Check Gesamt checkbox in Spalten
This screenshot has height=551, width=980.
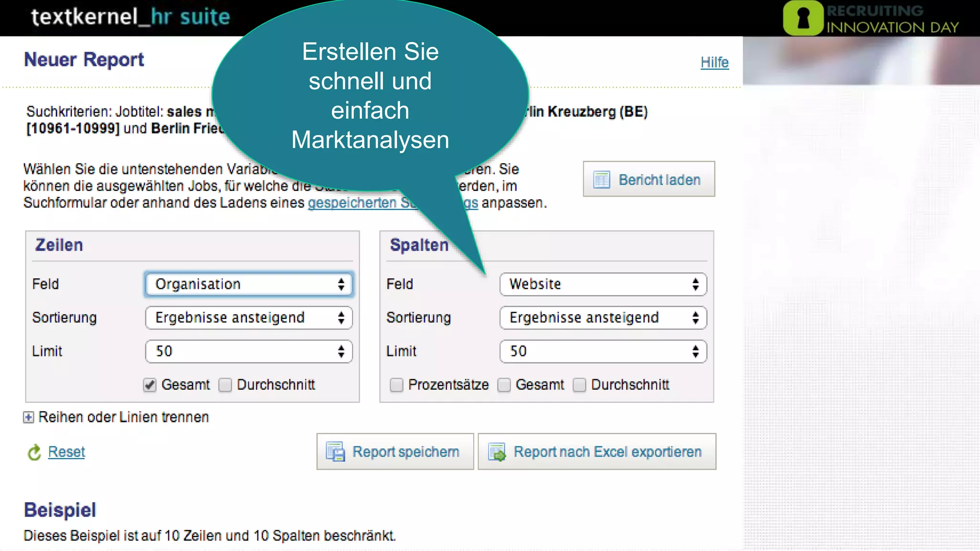click(504, 385)
